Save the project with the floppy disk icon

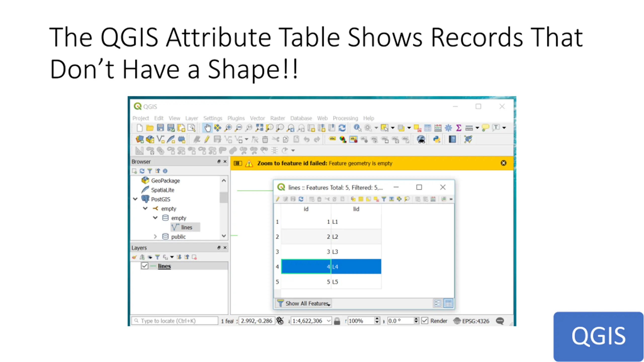click(160, 128)
